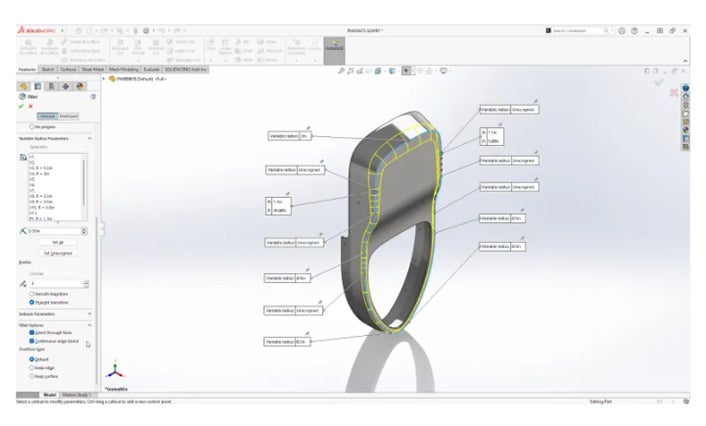Click the Set Unassigned button
The width and height of the screenshot is (706, 426).
[x=58, y=253]
